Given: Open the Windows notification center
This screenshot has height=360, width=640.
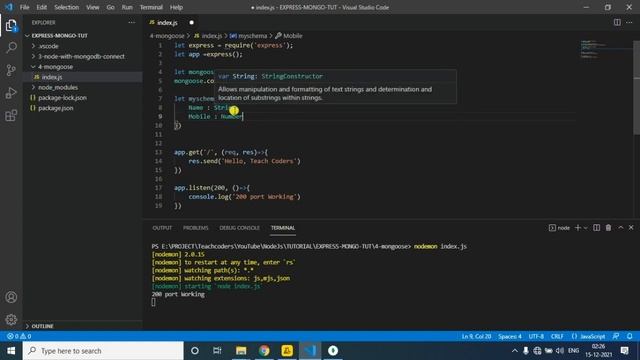Looking at the screenshot, I should [624, 351].
